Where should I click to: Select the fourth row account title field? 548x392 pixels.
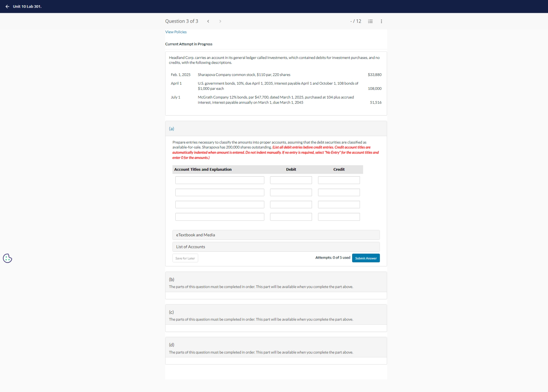point(220,217)
